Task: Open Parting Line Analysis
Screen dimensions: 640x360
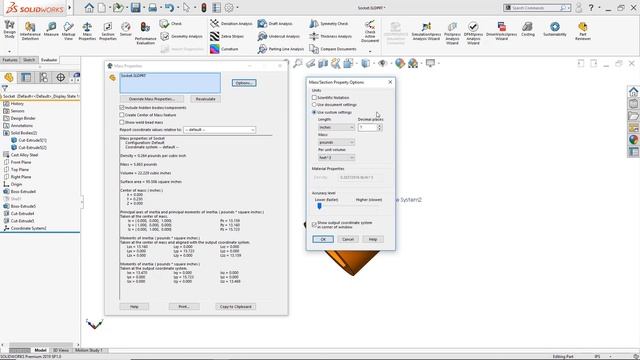Action: click(x=281, y=49)
